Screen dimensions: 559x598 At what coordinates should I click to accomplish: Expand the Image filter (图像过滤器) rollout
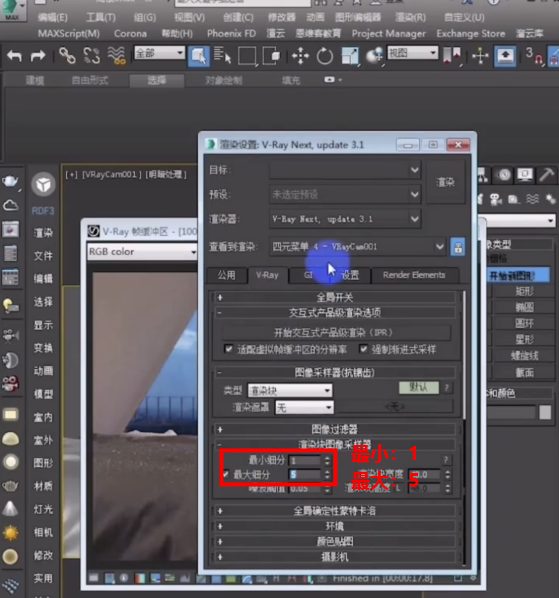[x=335, y=429]
